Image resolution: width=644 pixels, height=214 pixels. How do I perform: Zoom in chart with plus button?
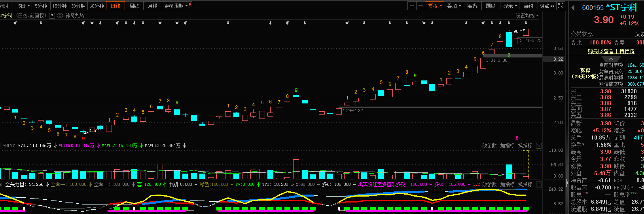(412, 6)
